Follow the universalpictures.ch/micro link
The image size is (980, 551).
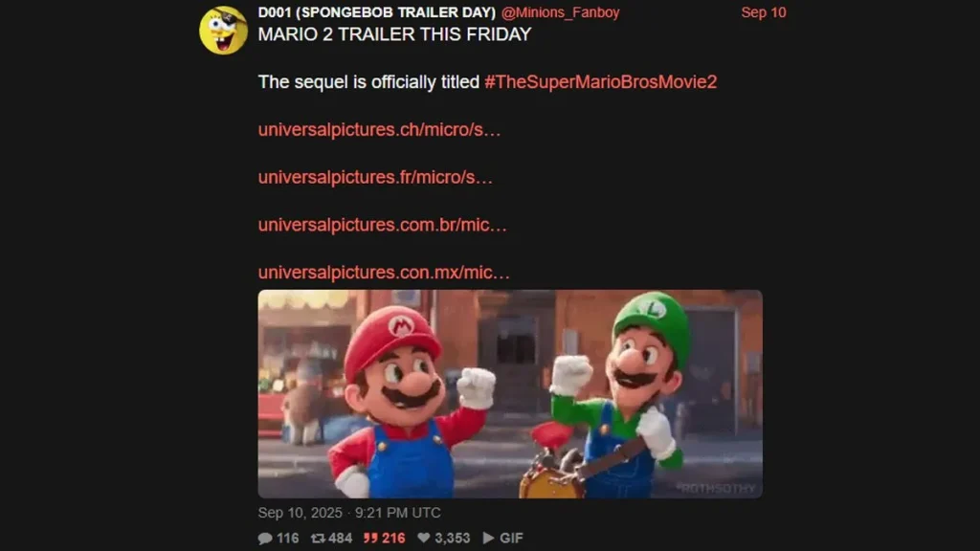(379, 129)
